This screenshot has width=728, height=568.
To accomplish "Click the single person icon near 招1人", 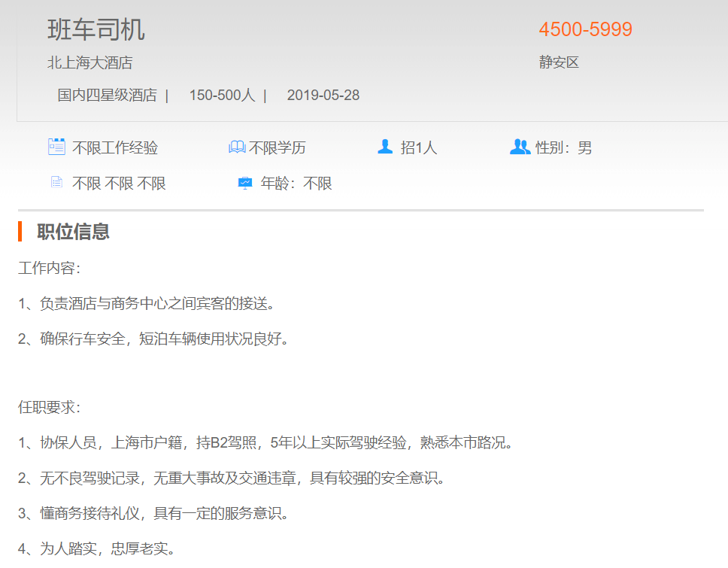I will tap(385, 147).
